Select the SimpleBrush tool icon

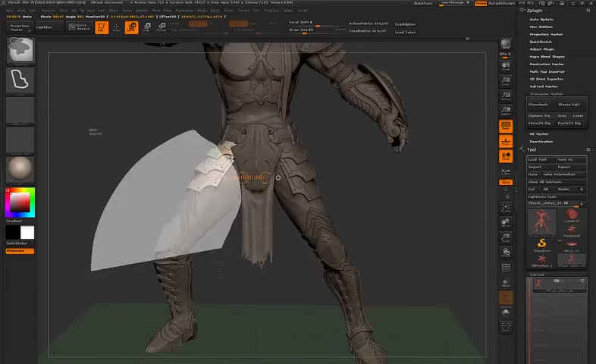click(541, 244)
